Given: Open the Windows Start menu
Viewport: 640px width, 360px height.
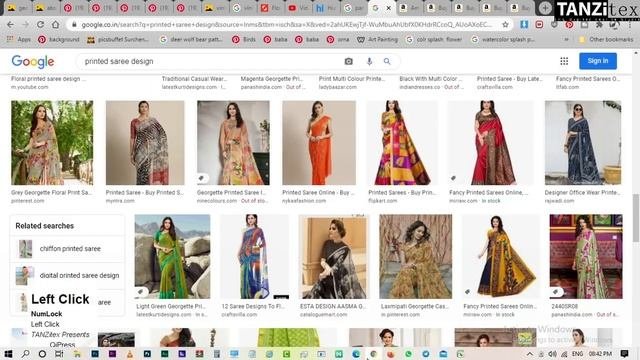Looking at the screenshot, I should [x=8, y=353].
